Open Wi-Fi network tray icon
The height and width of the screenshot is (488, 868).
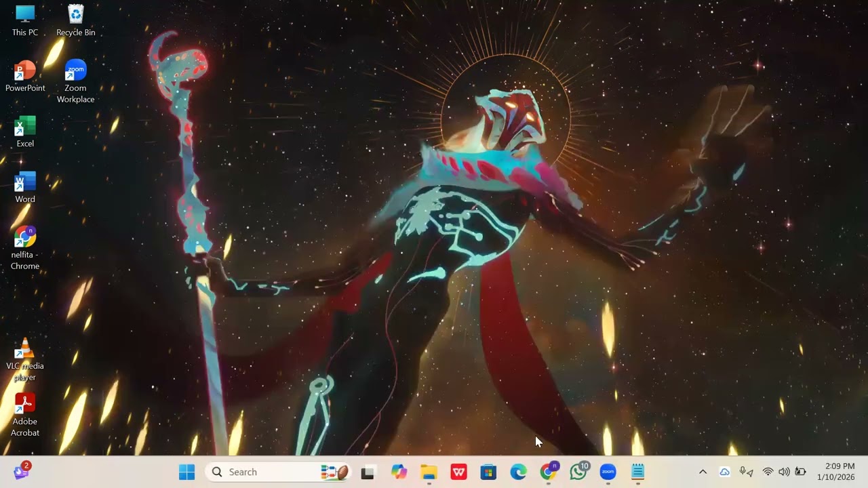tap(768, 472)
